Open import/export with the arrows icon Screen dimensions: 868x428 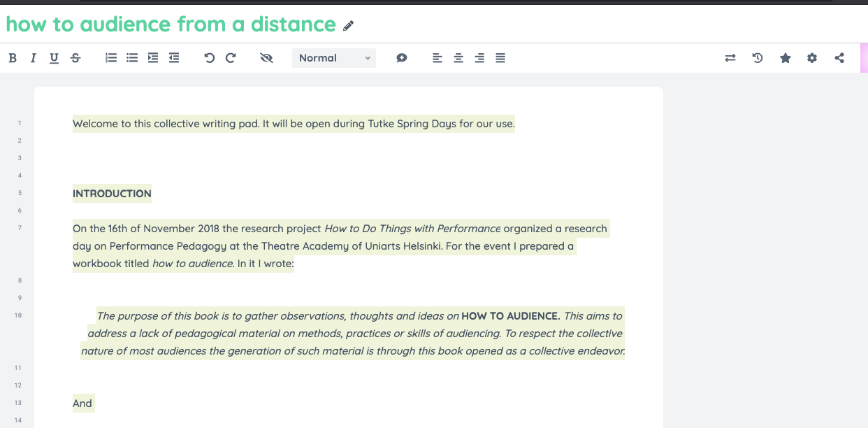(x=730, y=58)
